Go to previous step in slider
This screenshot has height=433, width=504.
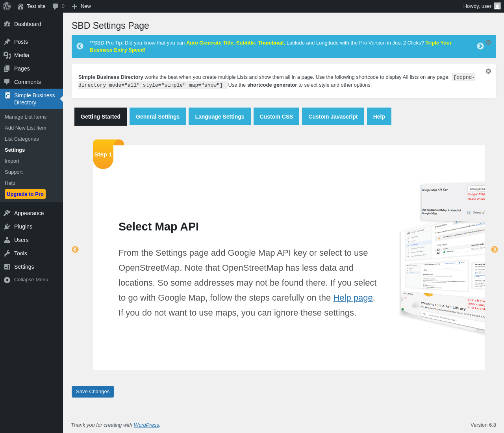click(75, 249)
